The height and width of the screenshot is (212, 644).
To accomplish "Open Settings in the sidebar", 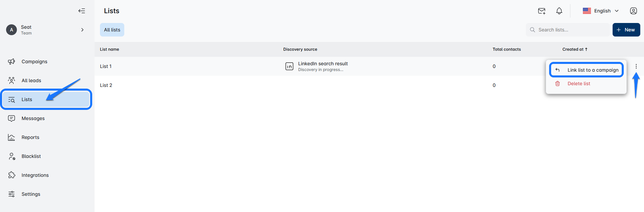I will coord(31,194).
